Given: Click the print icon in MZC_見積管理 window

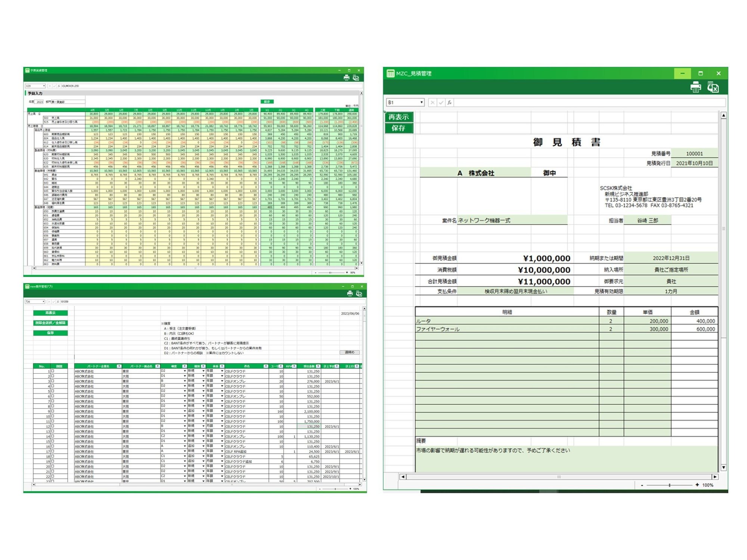Looking at the screenshot, I should coord(695,87).
